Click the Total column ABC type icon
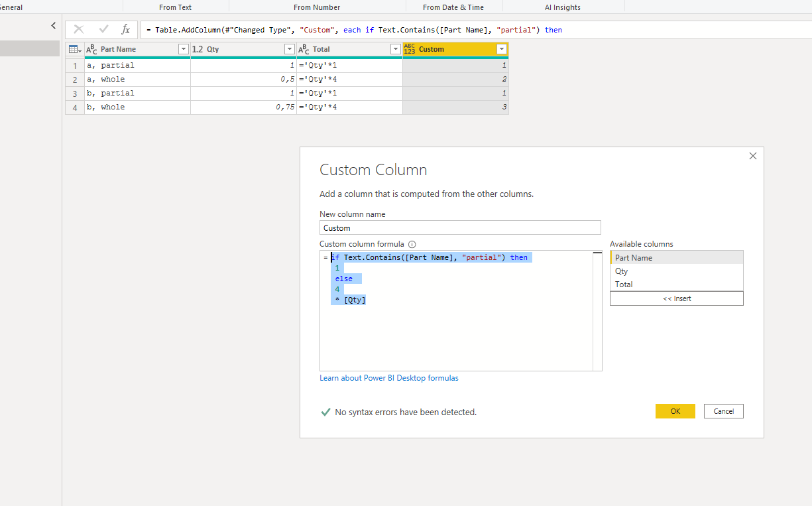Viewport: 812px width, 506px height. 304,49
